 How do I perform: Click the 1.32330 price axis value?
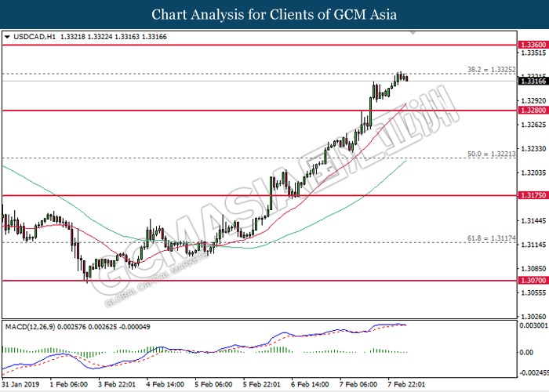[x=533, y=148]
